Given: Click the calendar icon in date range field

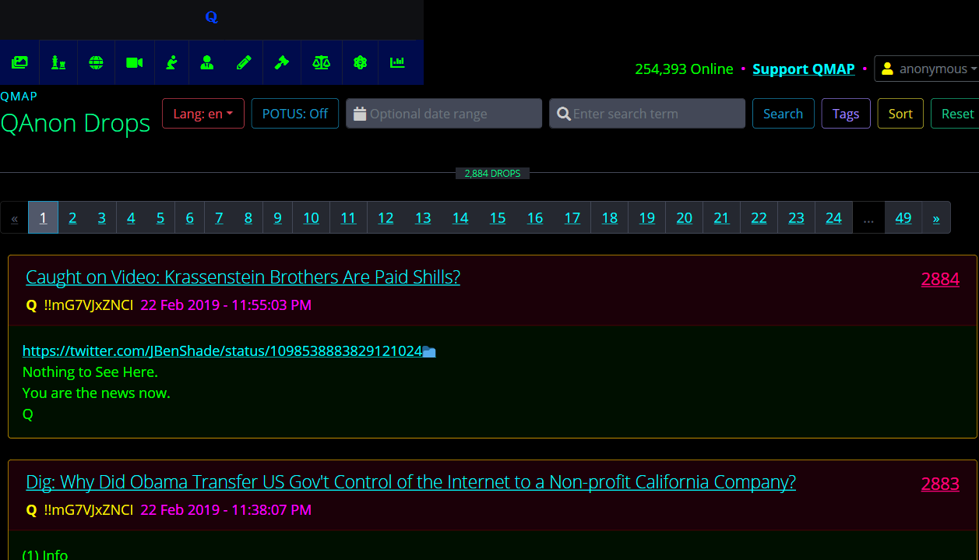Looking at the screenshot, I should pos(359,114).
